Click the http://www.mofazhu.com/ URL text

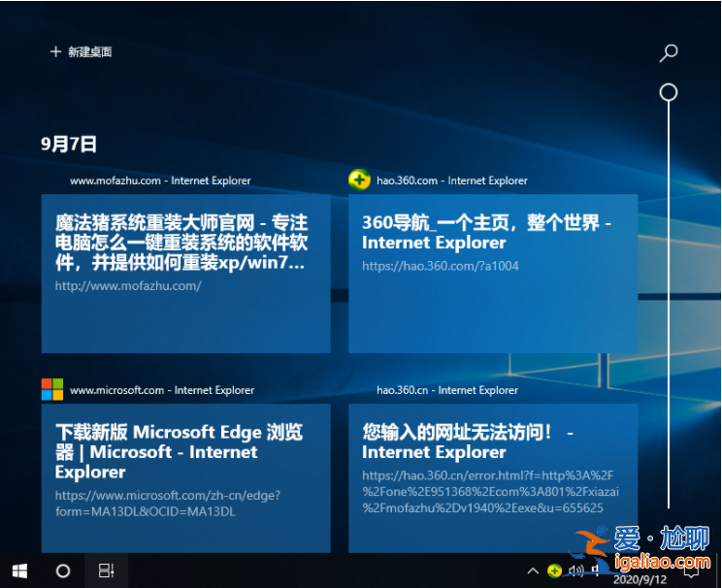[x=128, y=286]
